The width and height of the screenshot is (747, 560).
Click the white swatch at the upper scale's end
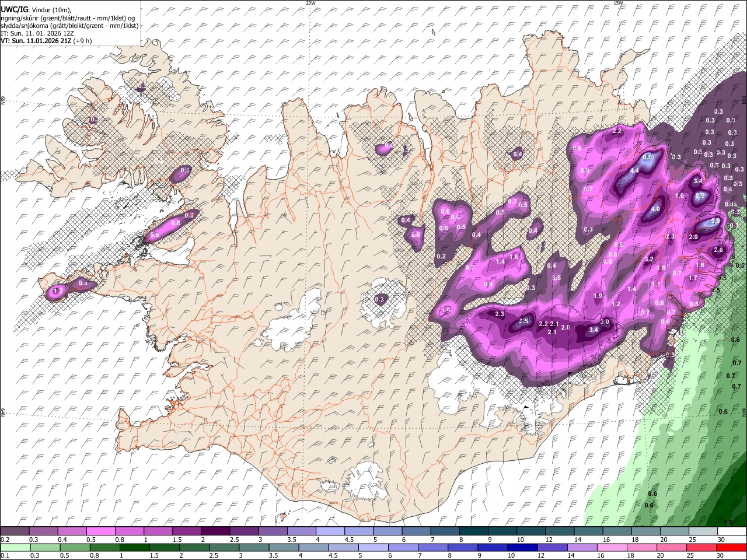(x=731, y=531)
